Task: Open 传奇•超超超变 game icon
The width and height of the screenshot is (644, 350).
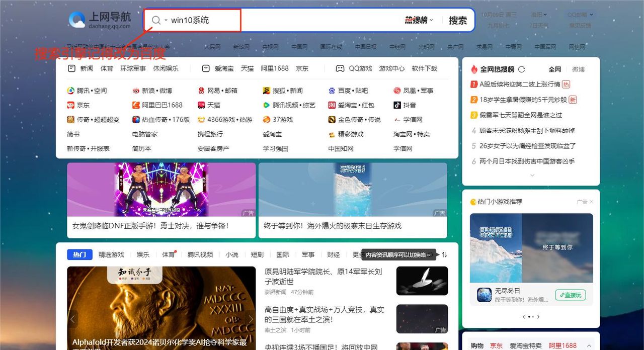Action: [71, 120]
